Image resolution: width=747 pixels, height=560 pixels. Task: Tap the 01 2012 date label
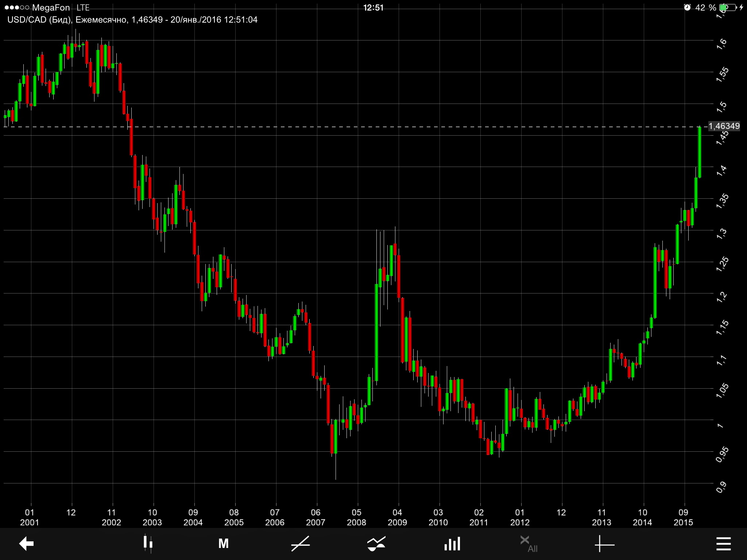[x=520, y=517]
